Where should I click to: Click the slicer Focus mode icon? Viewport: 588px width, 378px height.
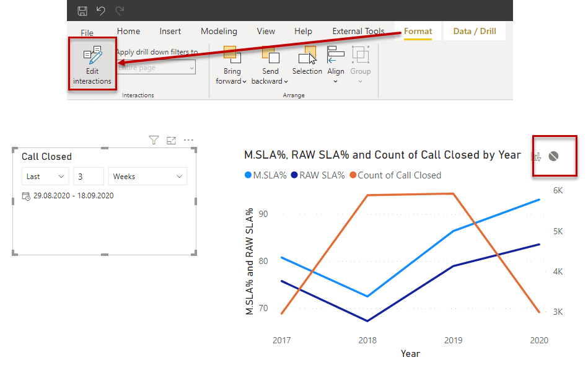tap(172, 141)
